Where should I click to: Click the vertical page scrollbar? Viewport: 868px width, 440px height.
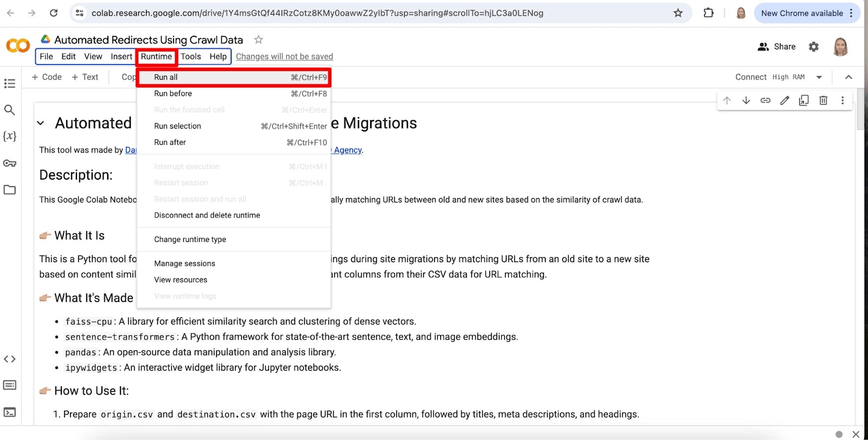point(860,109)
